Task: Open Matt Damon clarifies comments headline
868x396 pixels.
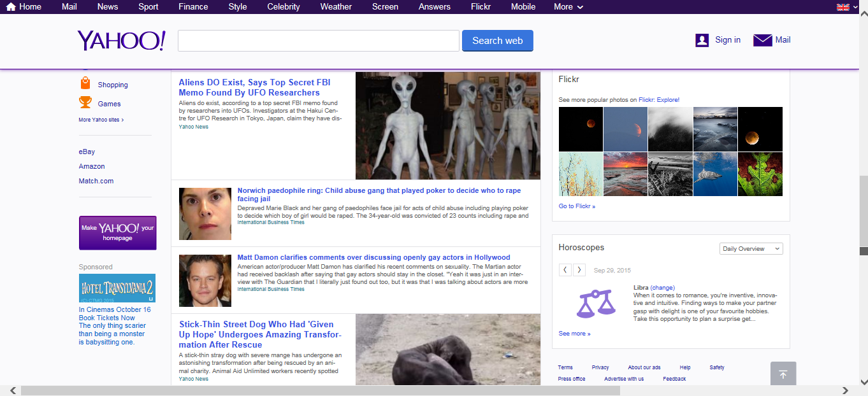Action: click(374, 257)
